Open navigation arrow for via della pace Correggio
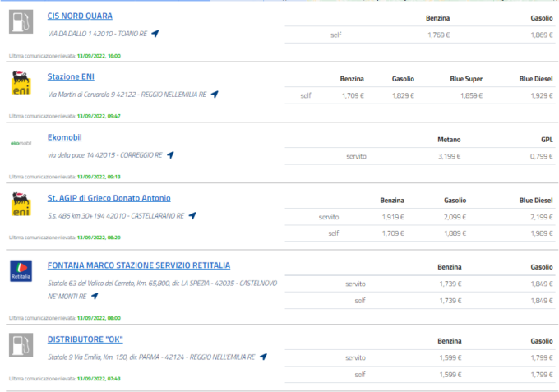Image resolution: width=559 pixels, height=392 pixels. 170,154
